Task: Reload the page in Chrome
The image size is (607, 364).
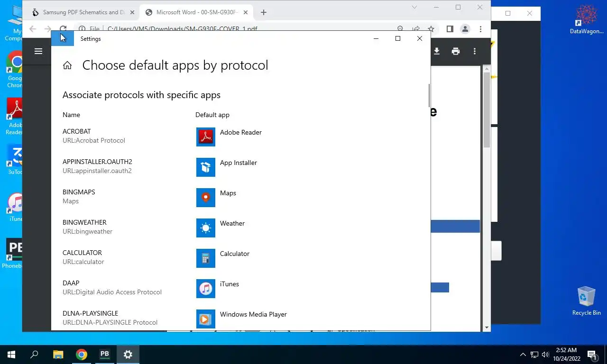Action: 63,29
